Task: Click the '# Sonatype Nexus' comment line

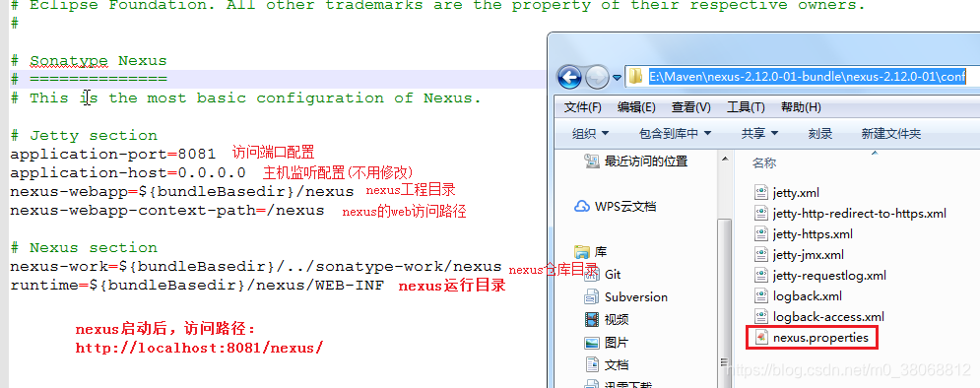Action: click(89, 61)
